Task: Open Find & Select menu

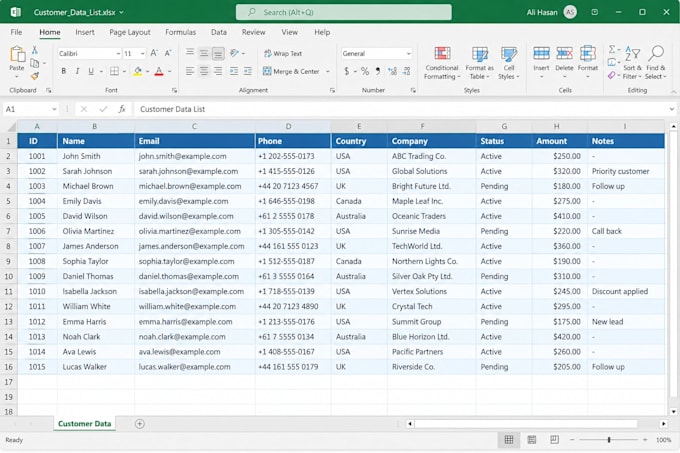Action: (x=656, y=63)
